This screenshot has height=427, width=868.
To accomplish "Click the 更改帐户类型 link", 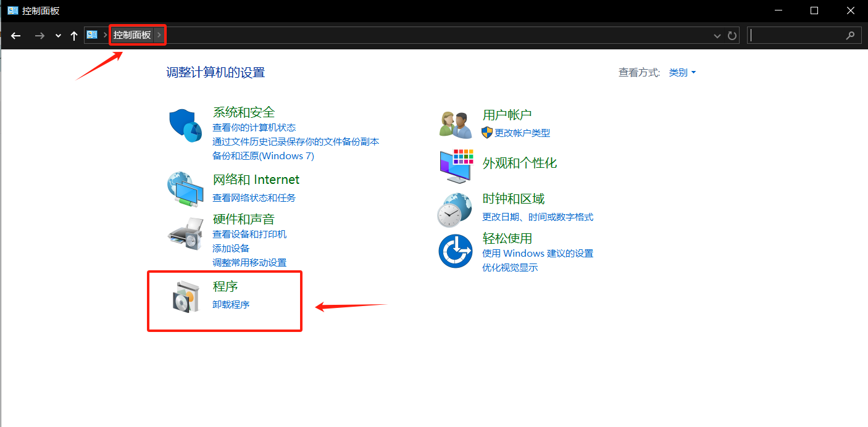I will click(x=522, y=133).
